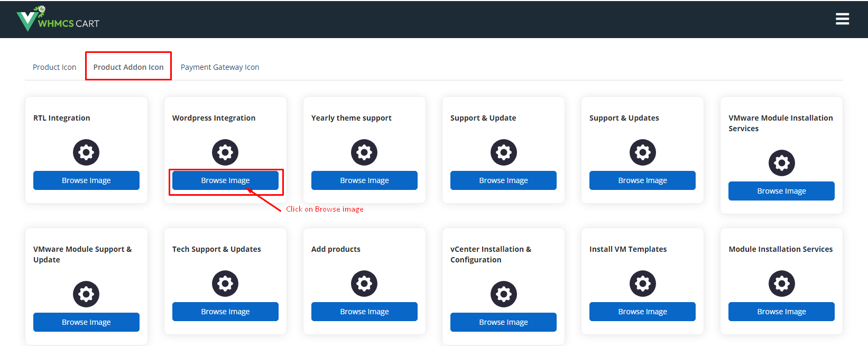Open the hamburger menu
The image size is (868, 346).
[x=842, y=19]
